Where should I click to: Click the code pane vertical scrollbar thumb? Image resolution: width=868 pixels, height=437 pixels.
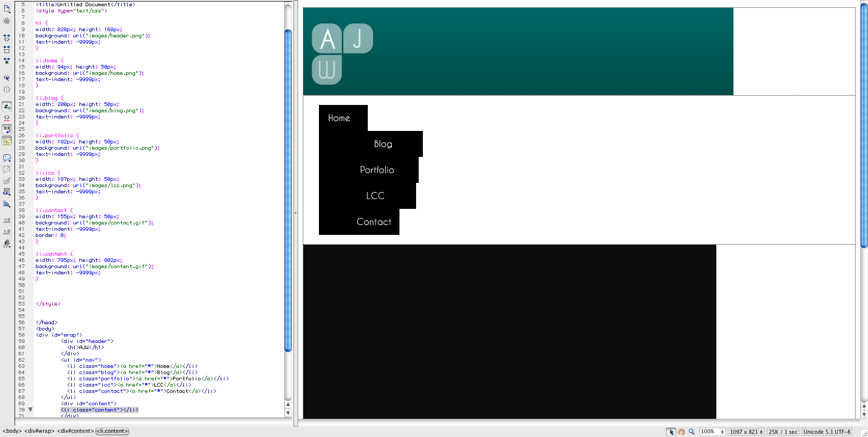(288, 191)
